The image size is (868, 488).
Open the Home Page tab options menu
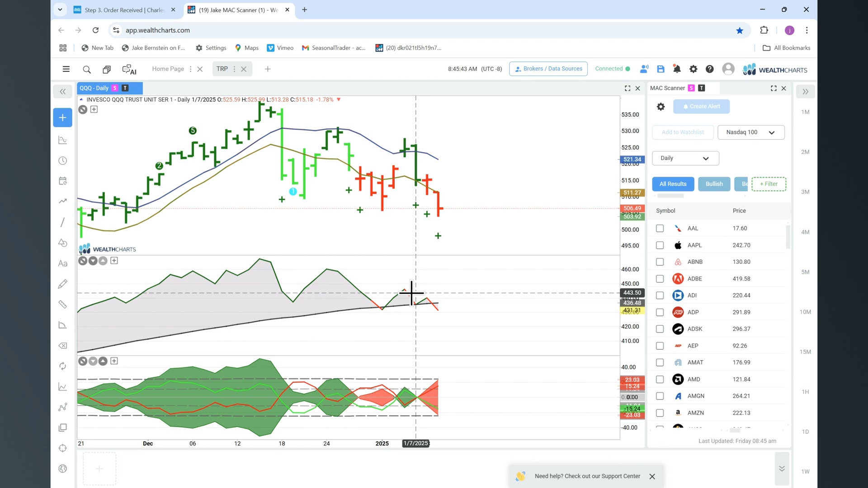point(190,69)
